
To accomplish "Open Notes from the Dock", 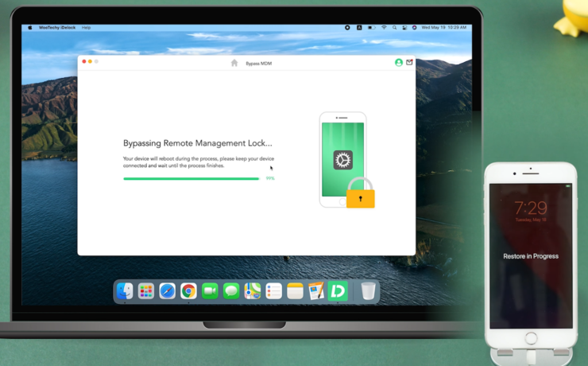I will [x=295, y=291].
